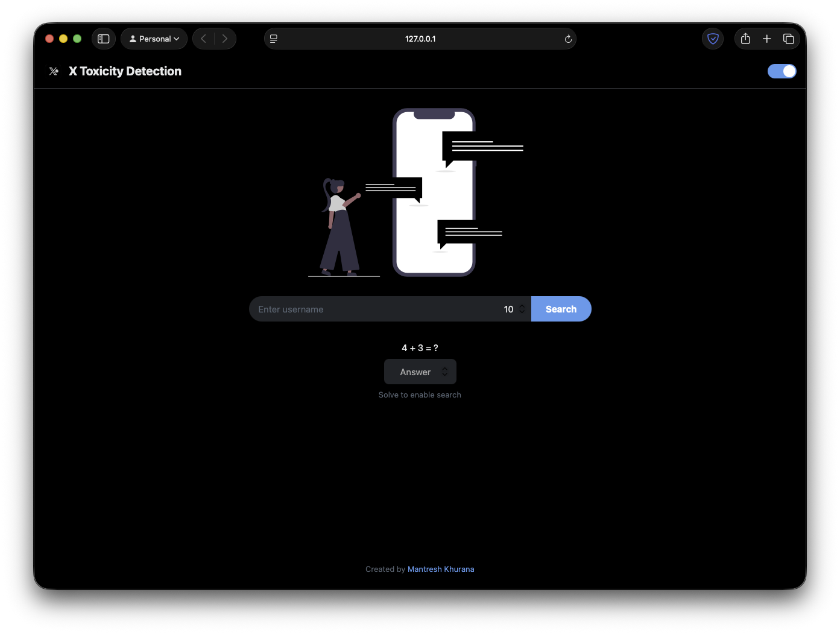840x634 pixels.
Task: Maximize the Safari window
Action: [77, 39]
